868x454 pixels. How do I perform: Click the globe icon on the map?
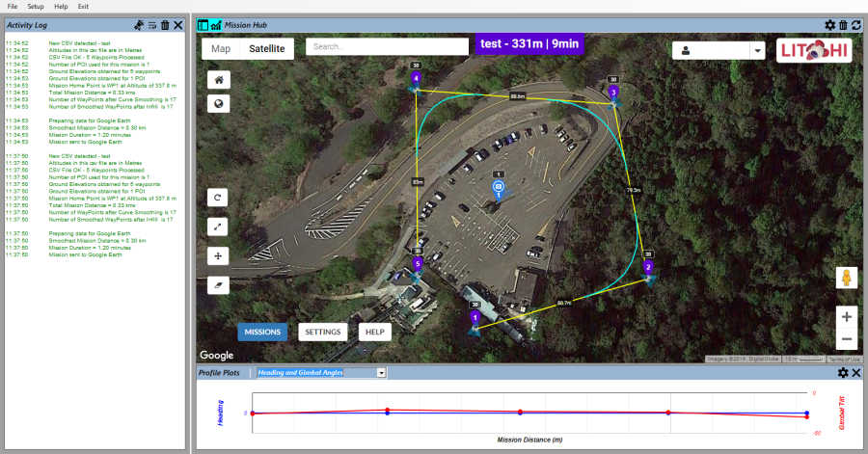(x=219, y=104)
